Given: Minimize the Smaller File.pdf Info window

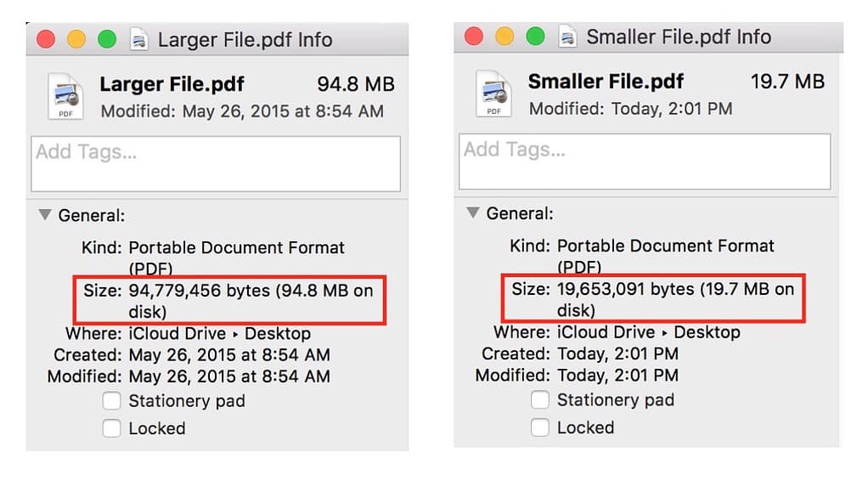Looking at the screenshot, I should click(504, 36).
